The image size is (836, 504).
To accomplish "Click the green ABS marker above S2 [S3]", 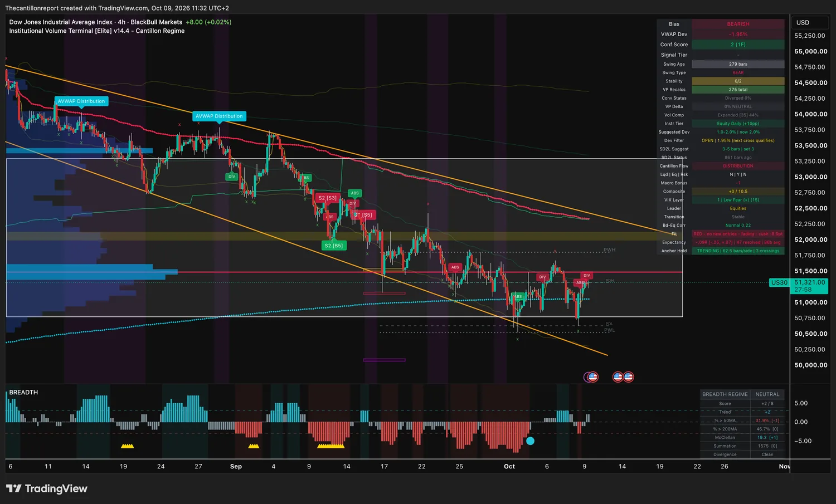I will (355, 193).
